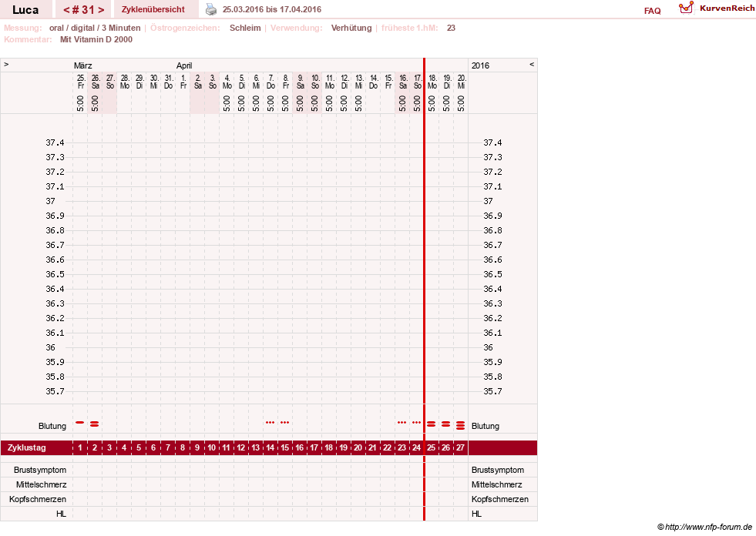Click the right 35.7 temperature axis label
This screenshot has width=756, height=536.
tap(492, 391)
